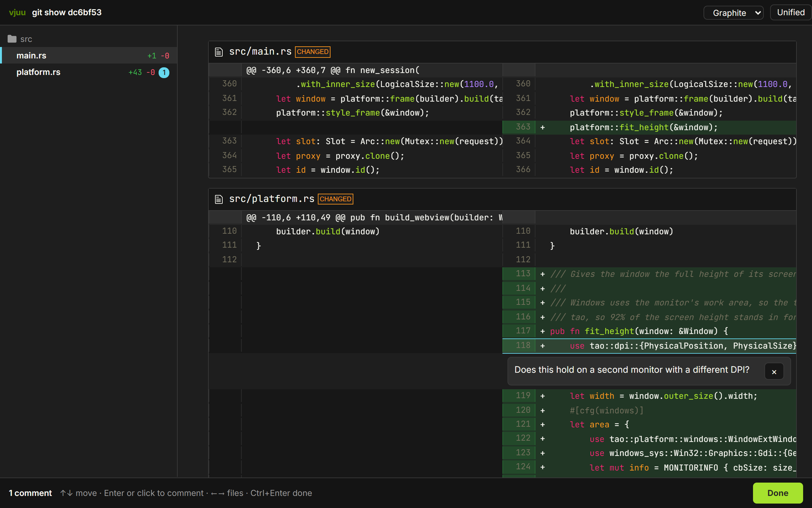Click the green Done button
This screenshot has width=812, height=508.
[778, 493]
